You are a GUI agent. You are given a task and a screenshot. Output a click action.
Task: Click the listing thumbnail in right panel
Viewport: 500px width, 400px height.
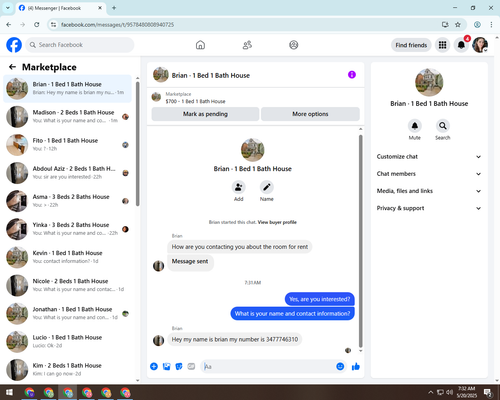(429, 82)
